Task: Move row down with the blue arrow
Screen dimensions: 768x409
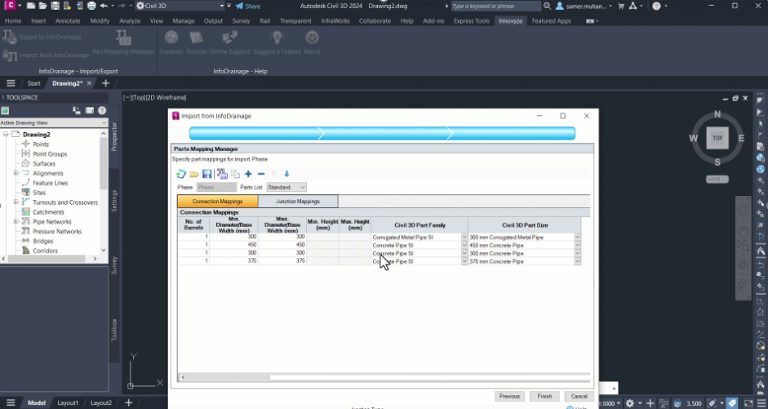Action: [x=287, y=174]
